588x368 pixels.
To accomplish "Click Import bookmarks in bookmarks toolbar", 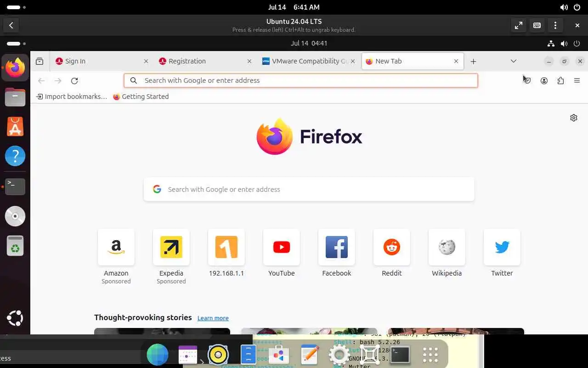I will coord(72,97).
